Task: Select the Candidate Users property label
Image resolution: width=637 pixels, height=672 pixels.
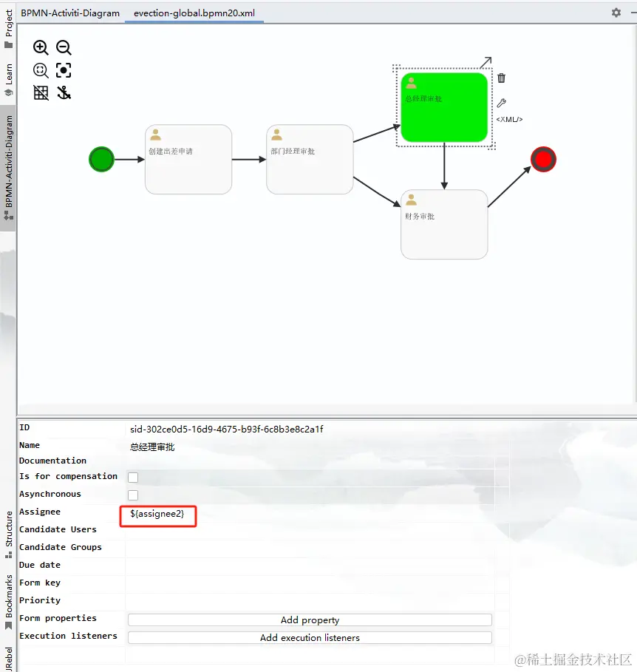Action: [x=58, y=530]
